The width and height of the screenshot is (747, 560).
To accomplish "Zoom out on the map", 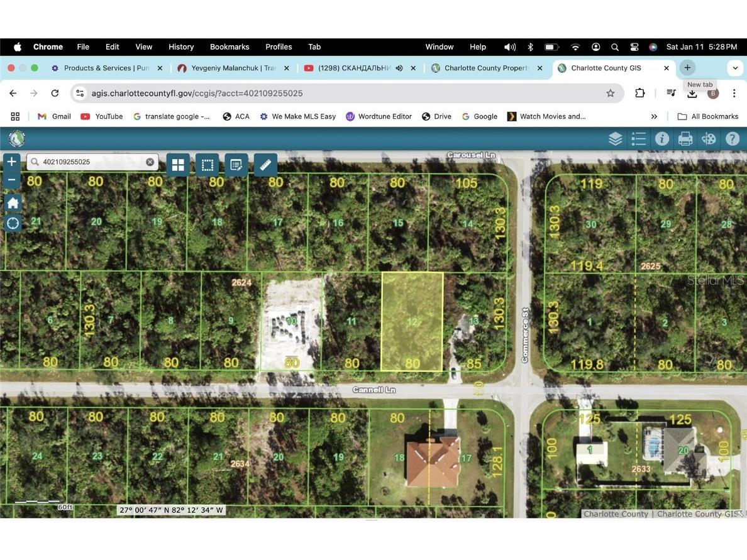I will [x=11, y=180].
